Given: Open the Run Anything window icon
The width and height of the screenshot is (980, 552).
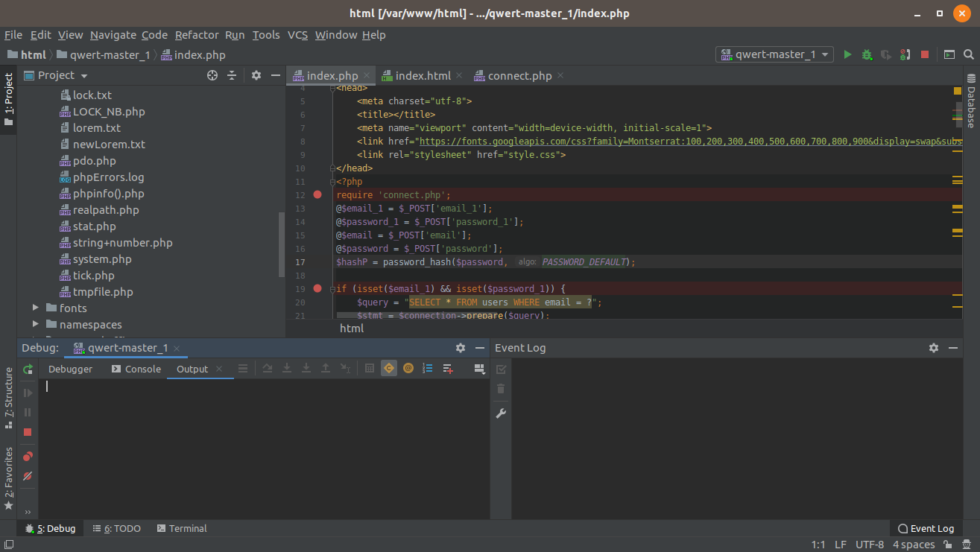Looking at the screenshot, I should (x=949, y=54).
